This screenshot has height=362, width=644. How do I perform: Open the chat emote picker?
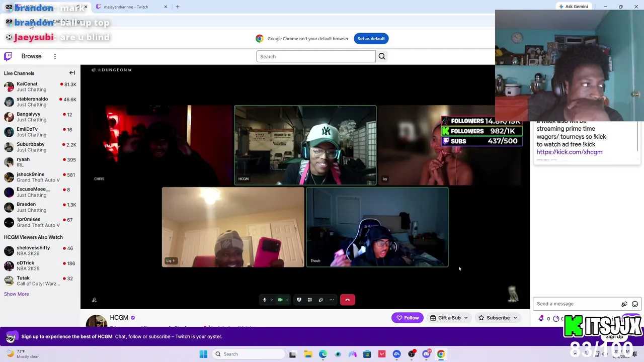(635, 304)
